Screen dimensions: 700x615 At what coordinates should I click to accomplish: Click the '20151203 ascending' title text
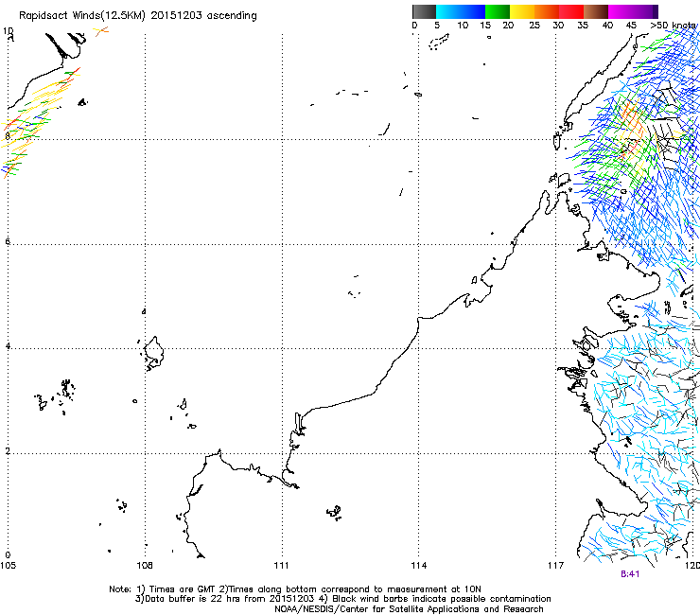pos(203,16)
